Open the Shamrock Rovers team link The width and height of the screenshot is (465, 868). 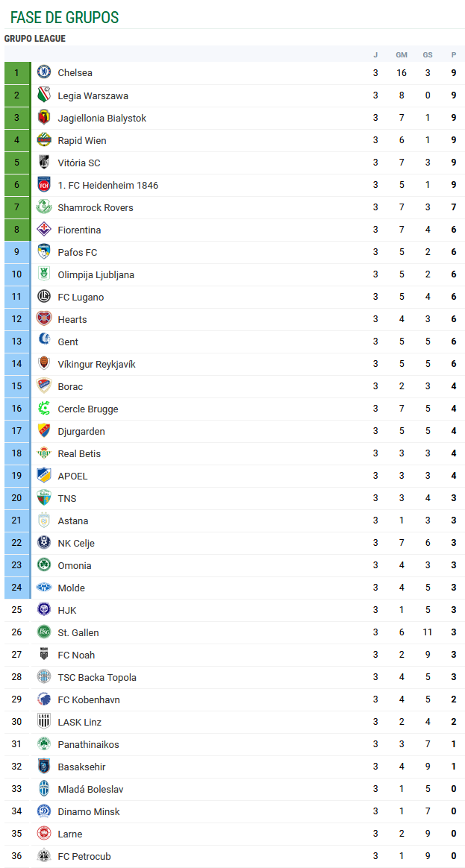pyautogui.click(x=96, y=207)
